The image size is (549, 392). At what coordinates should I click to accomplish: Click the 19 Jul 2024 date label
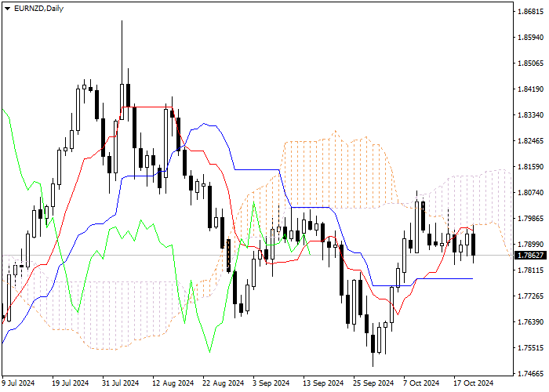[x=71, y=383]
